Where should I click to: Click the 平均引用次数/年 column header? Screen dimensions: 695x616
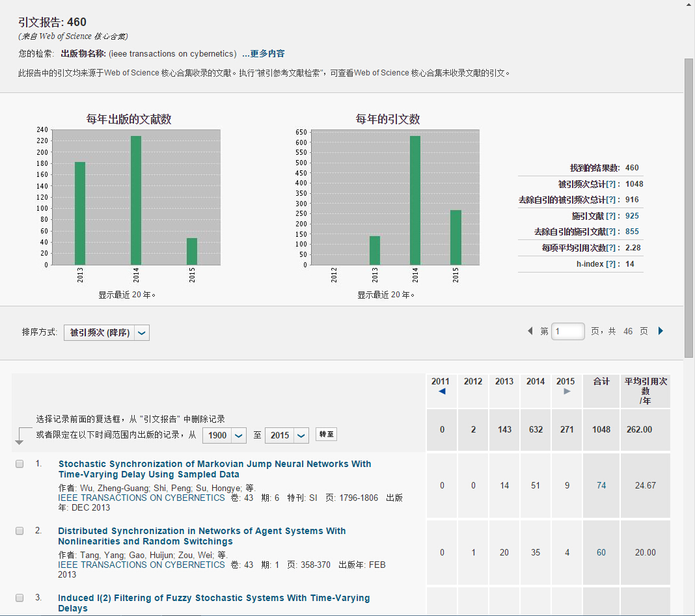[646, 391]
